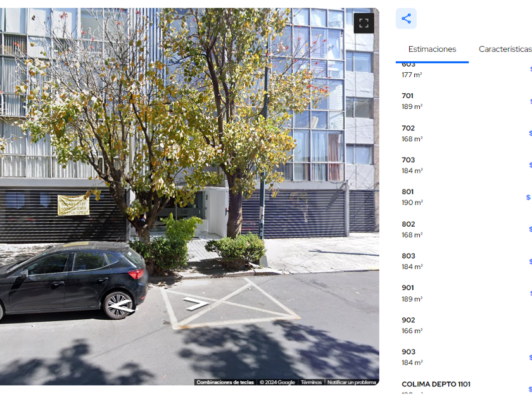
Task: Select unit 802 listing
Action: (464, 229)
